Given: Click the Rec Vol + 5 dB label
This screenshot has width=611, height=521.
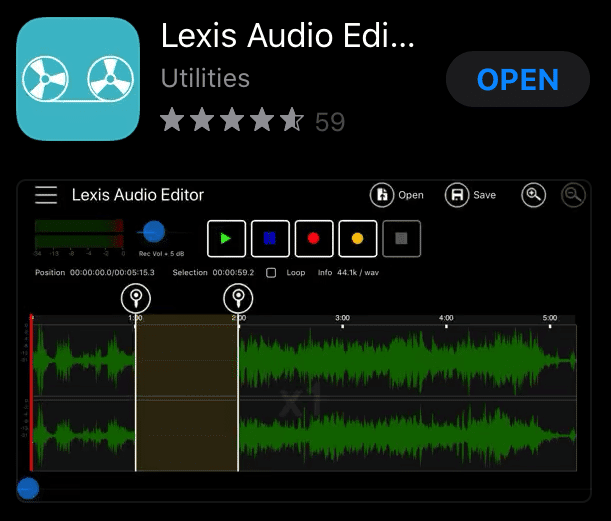Looking at the screenshot, I should pos(161,254).
